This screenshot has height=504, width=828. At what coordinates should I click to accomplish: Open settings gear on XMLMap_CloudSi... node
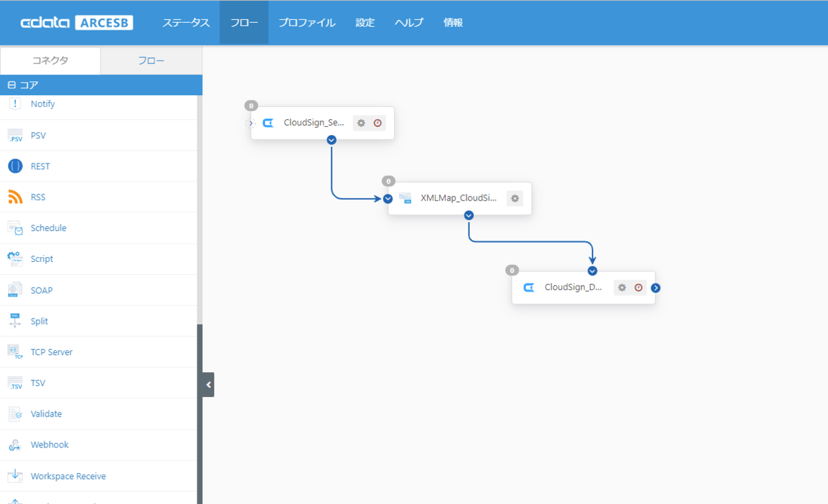[x=514, y=199]
